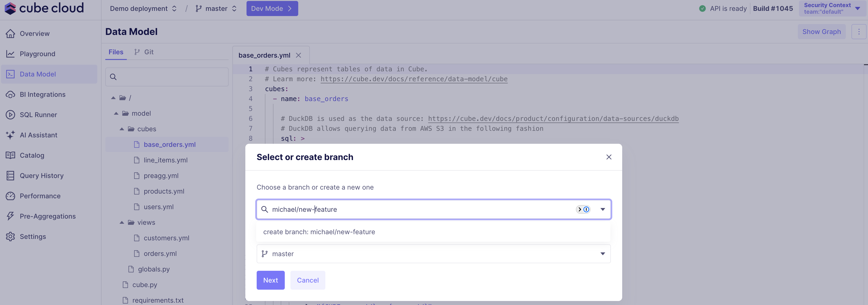Expand the master base branch dropdown

603,254
